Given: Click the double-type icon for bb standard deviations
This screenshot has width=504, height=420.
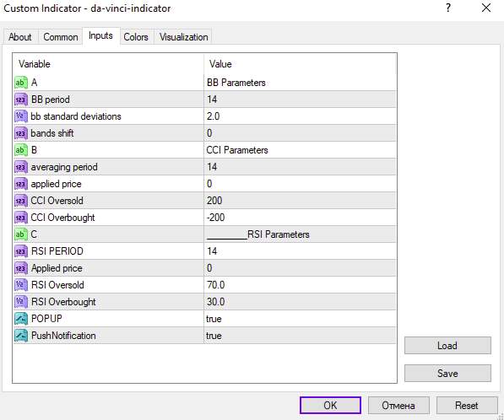Looking at the screenshot, I should pos(21,116).
